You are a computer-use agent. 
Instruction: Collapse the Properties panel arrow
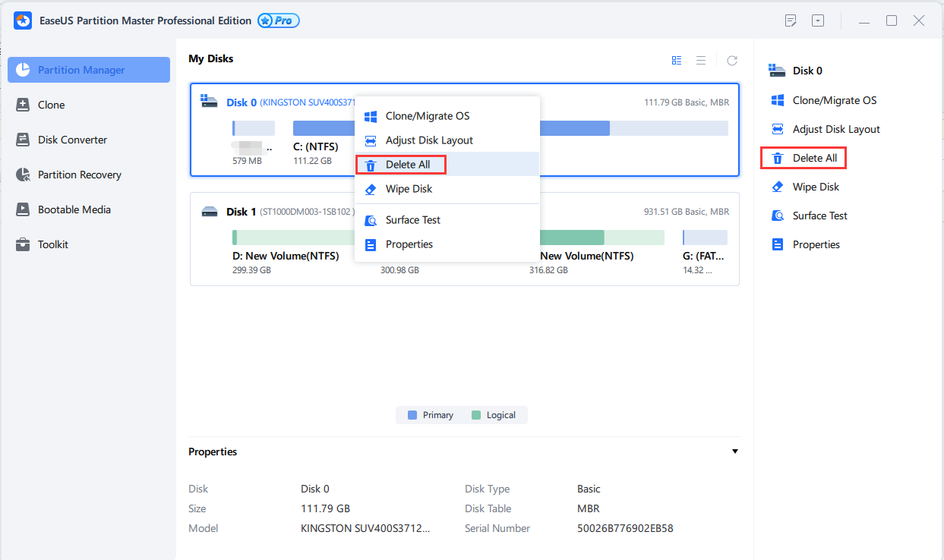(x=734, y=451)
